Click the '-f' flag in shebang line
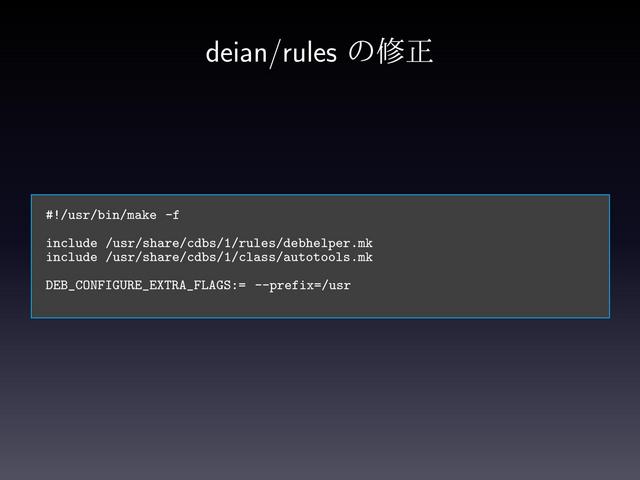 (172, 215)
